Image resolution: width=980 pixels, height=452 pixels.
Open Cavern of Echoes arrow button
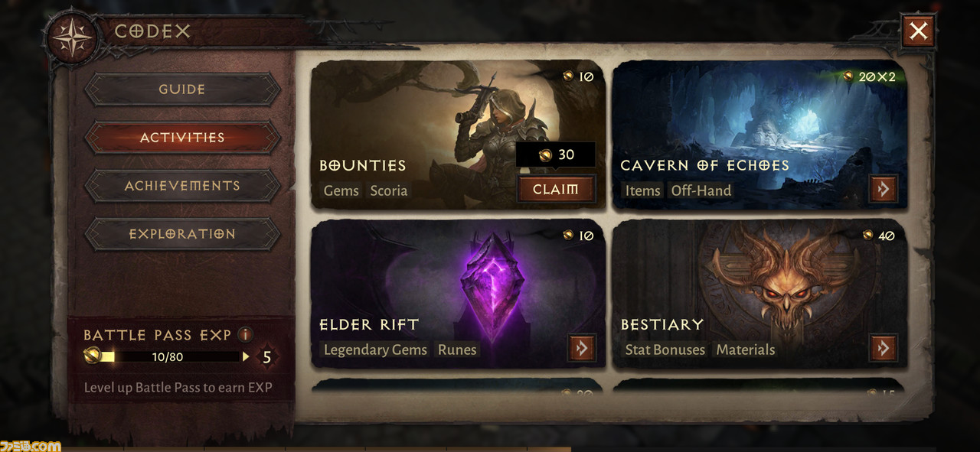point(884,189)
